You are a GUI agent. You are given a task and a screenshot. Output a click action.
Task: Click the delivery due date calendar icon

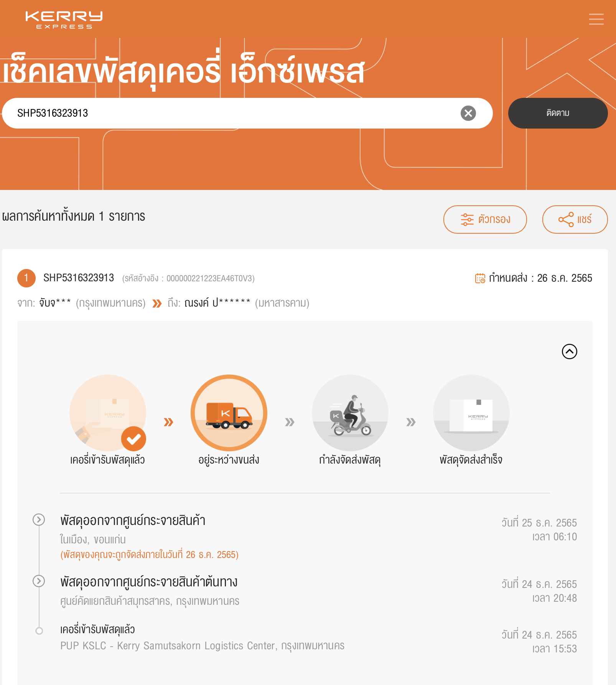(x=480, y=278)
